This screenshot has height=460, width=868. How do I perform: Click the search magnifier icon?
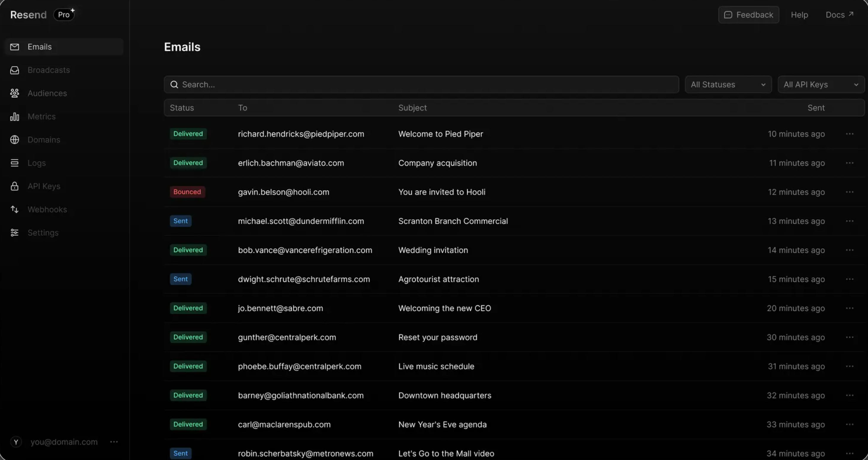coord(174,85)
